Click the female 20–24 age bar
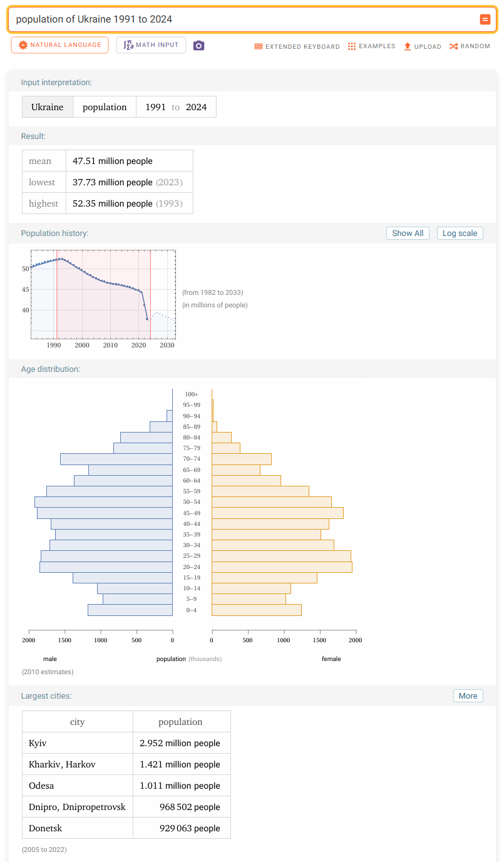The image size is (504, 862). (282, 567)
